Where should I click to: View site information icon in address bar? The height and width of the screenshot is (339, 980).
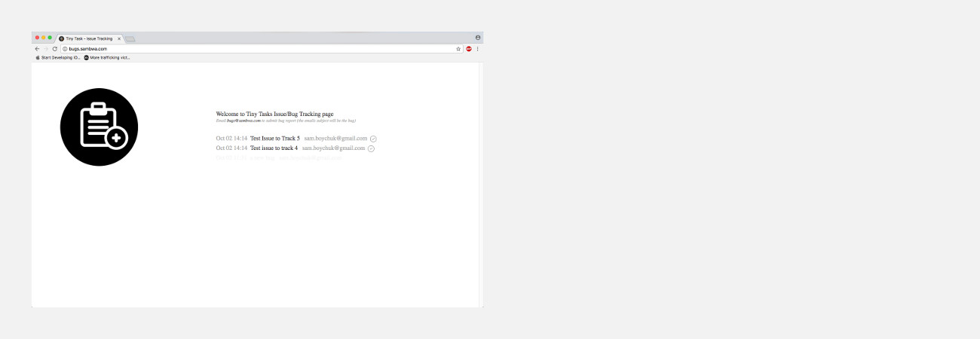[x=65, y=48]
